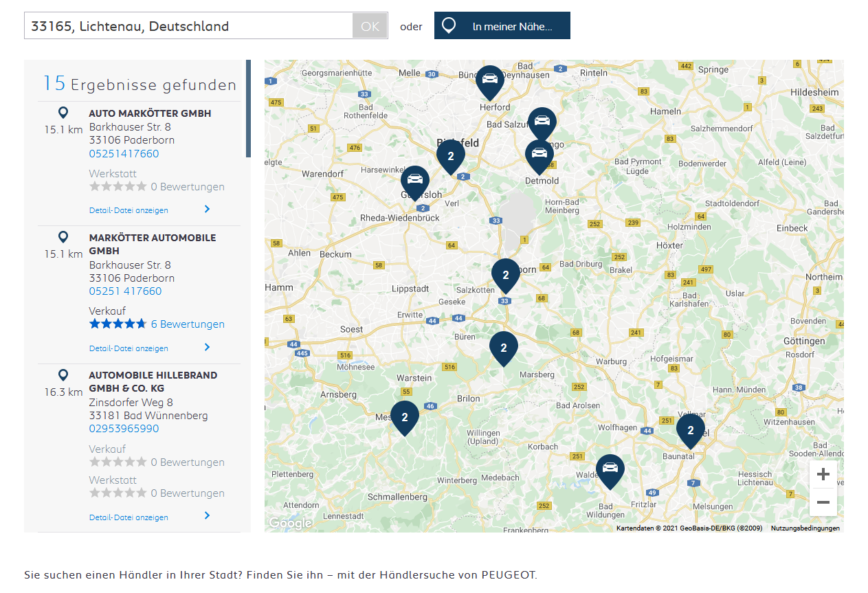The image size is (868, 593).
Task: Open the cluster marker near Paderborn
Action: click(505, 275)
